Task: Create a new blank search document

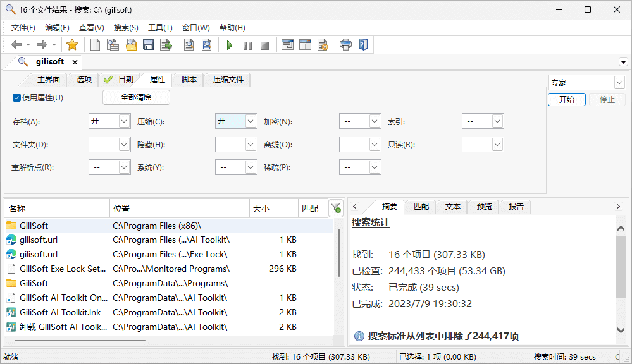Action: (95, 45)
